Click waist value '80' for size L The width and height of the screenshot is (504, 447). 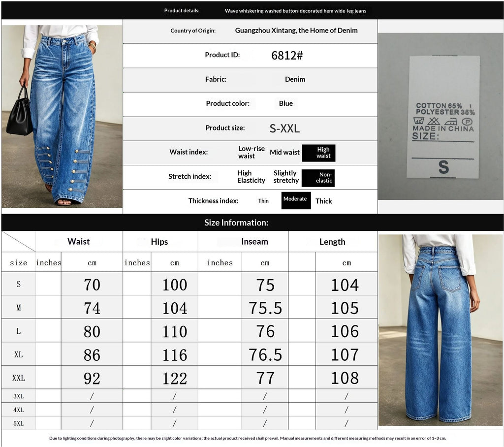[92, 331]
